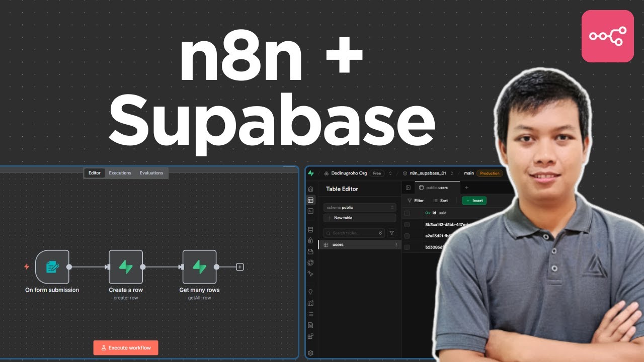Open the SQL Editor sidebar icon
The height and width of the screenshot is (362, 644).
coord(310,211)
